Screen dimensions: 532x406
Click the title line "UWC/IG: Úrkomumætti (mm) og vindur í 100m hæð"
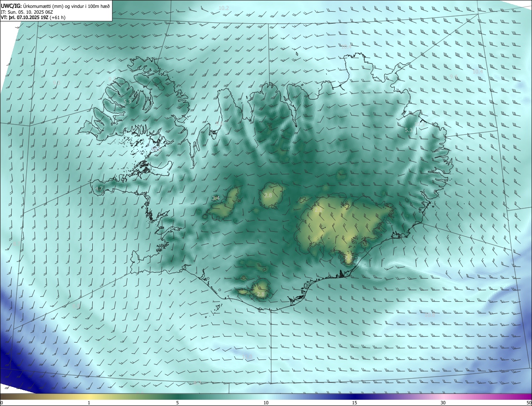55,6
